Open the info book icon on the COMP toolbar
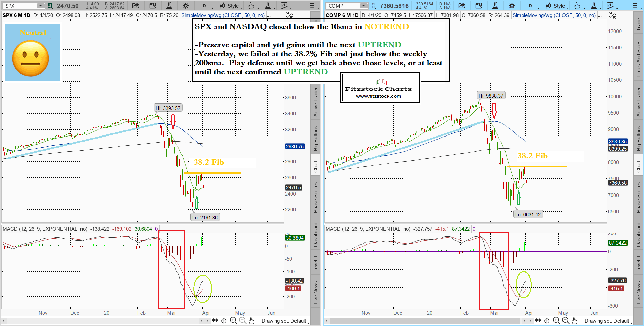This screenshot has width=644, height=326. (479, 6)
